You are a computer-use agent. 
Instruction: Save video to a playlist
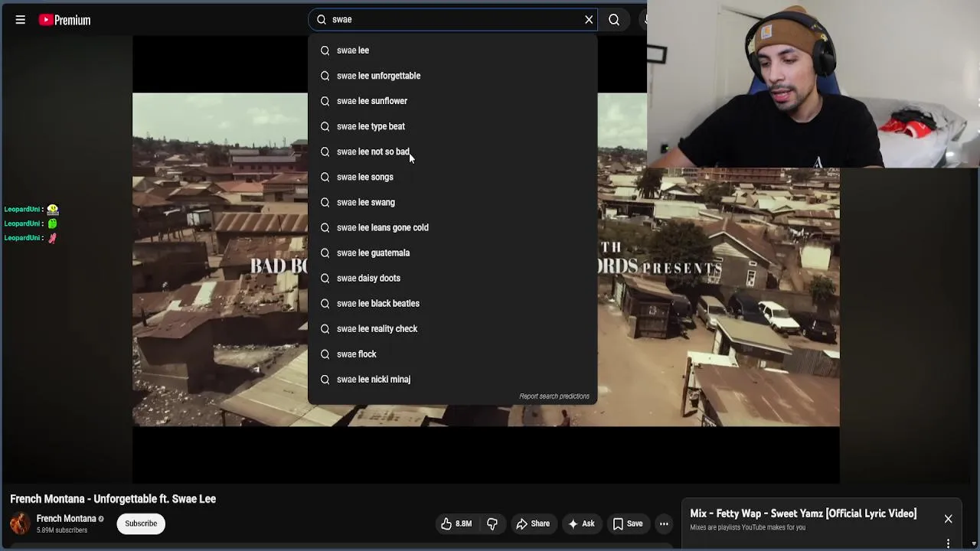(628, 523)
